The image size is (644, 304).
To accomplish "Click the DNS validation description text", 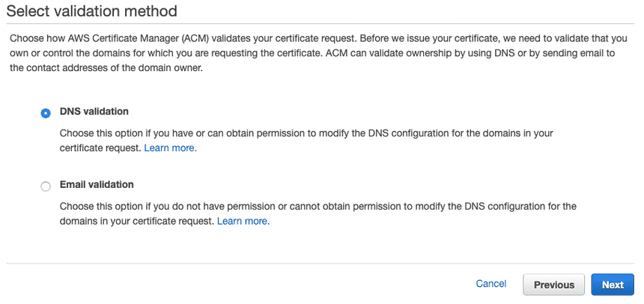I will 306,141.
